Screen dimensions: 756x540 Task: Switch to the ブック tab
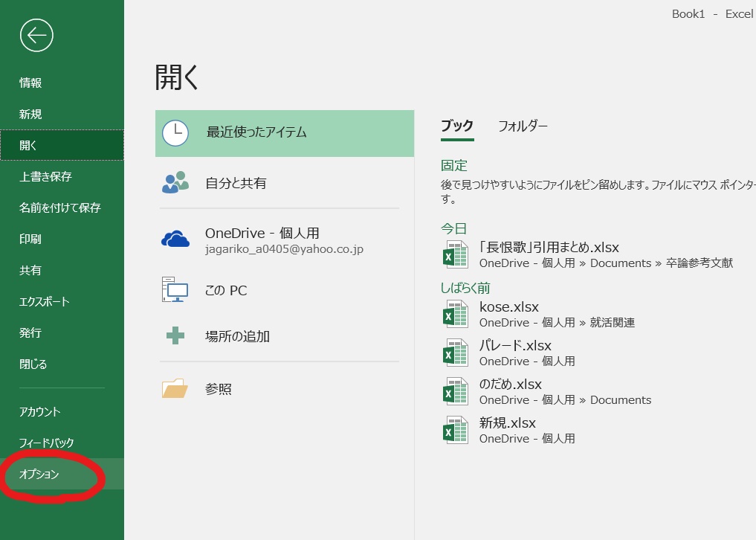tap(457, 126)
